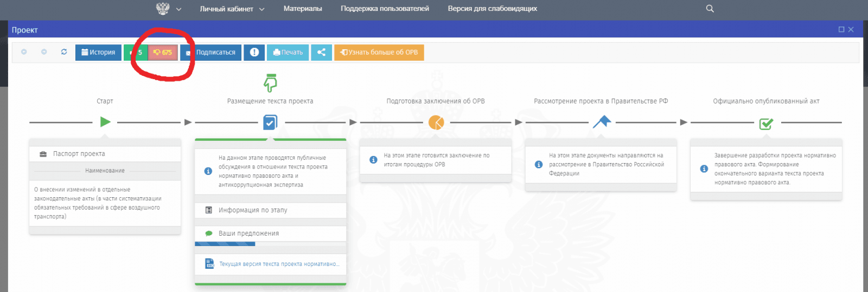Viewport: 868px width, 292px height.
Task: Click the green Start play icon
Action: 105,122
